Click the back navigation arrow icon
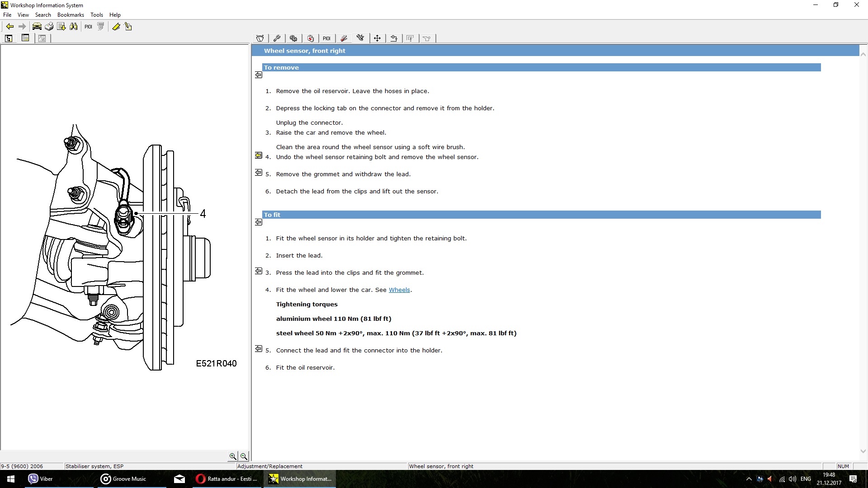The width and height of the screenshot is (868, 488). tap(9, 26)
